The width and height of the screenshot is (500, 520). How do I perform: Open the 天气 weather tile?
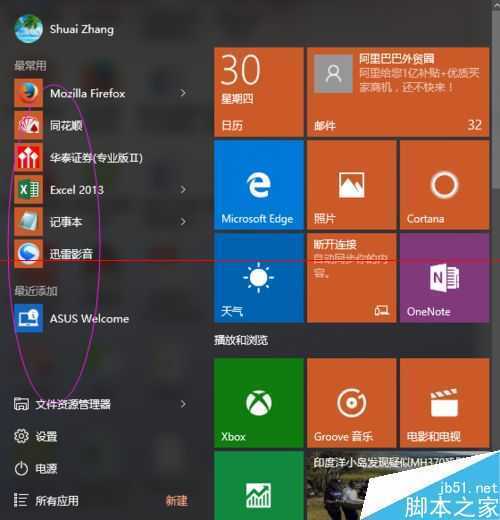(x=259, y=278)
